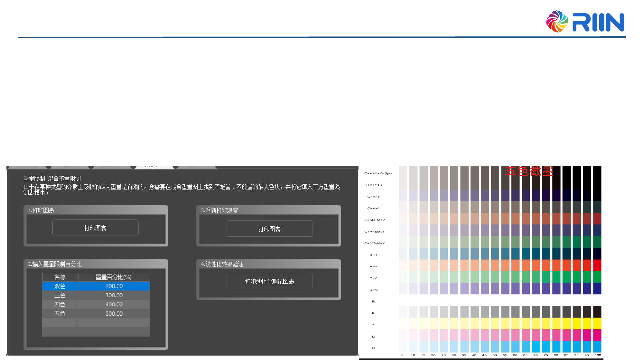Select the 四色 table row
644x362 pixels.
point(60,304)
